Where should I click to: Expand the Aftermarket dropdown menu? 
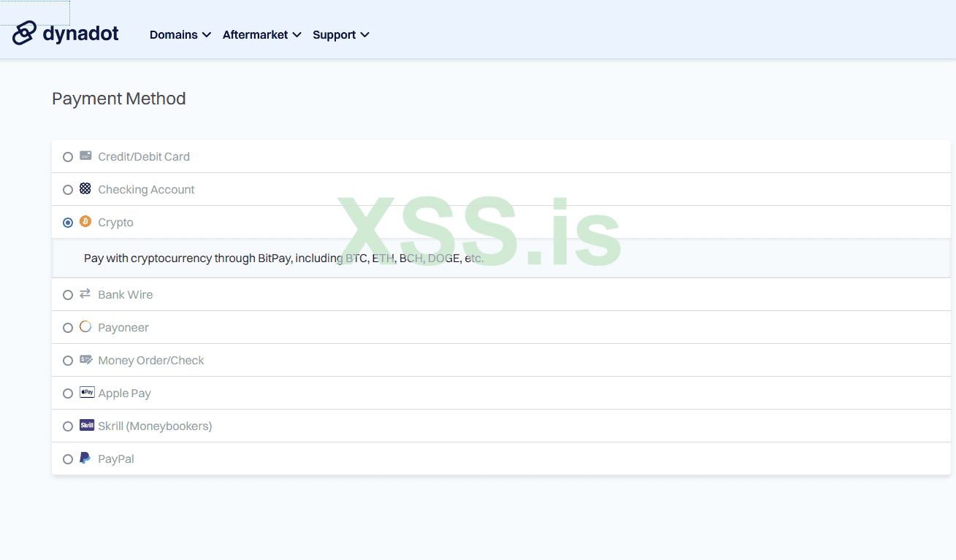pyautogui.click(x=262, y=34)
